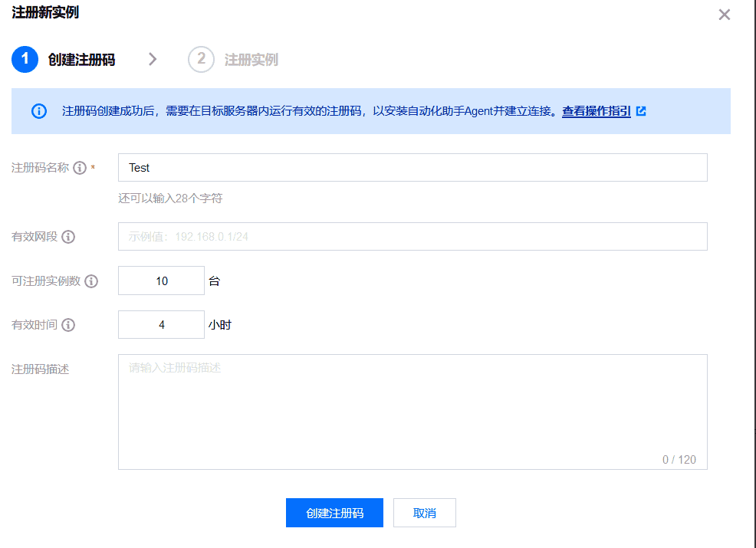Click the valid hours field showing 4
Image resolution: width=756 pixels, height=548 pixels.
tap(161, 324)
